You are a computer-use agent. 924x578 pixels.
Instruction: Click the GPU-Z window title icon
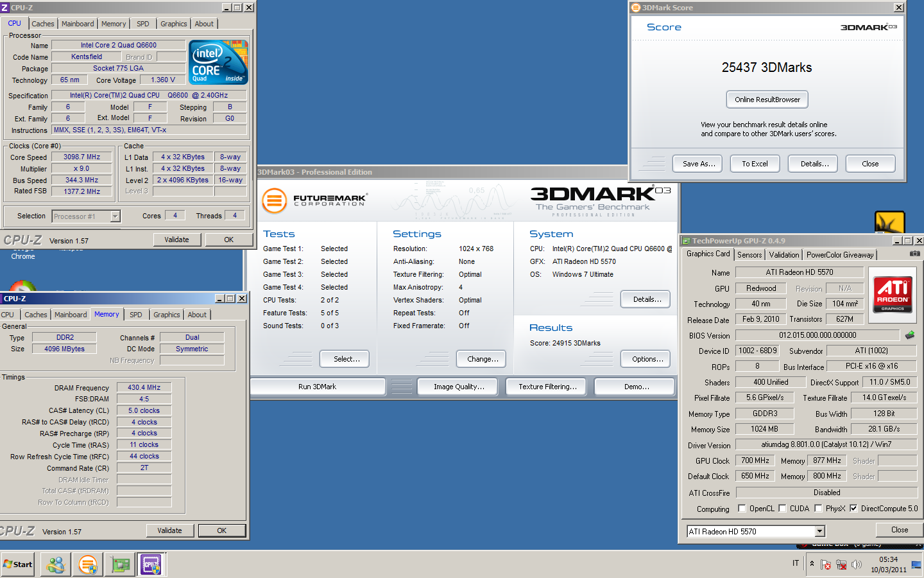686,241
